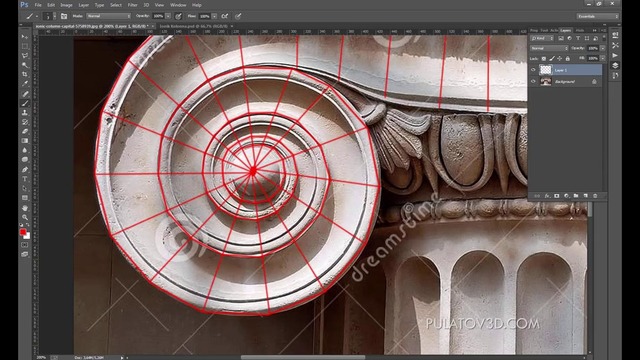This screenshot has width=640, height=360.
Task: Select the Hand tool
Action: [24, 208]
